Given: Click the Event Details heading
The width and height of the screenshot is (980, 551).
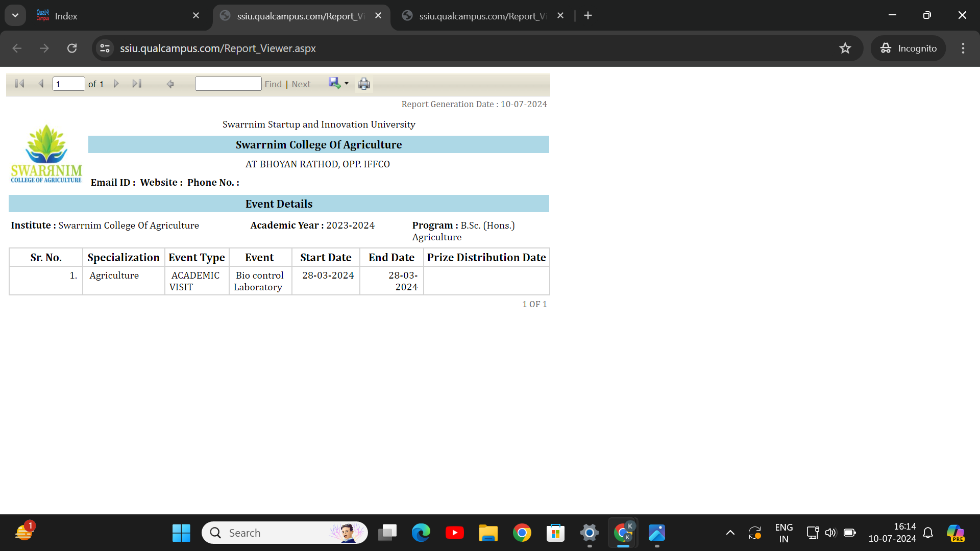Looking at the screenshot, I should pyautogui.click(x=279, y=204).
